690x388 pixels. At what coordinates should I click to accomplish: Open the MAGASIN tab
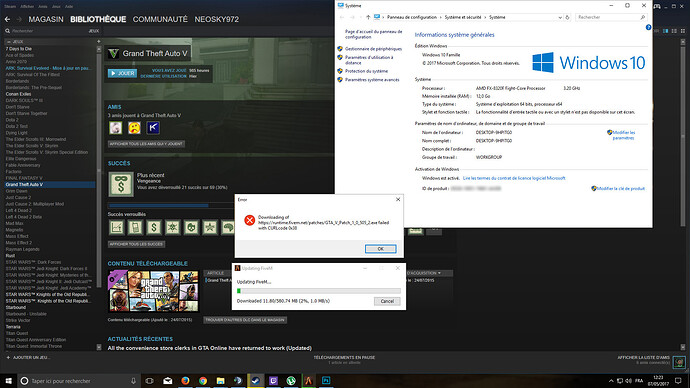46,19
